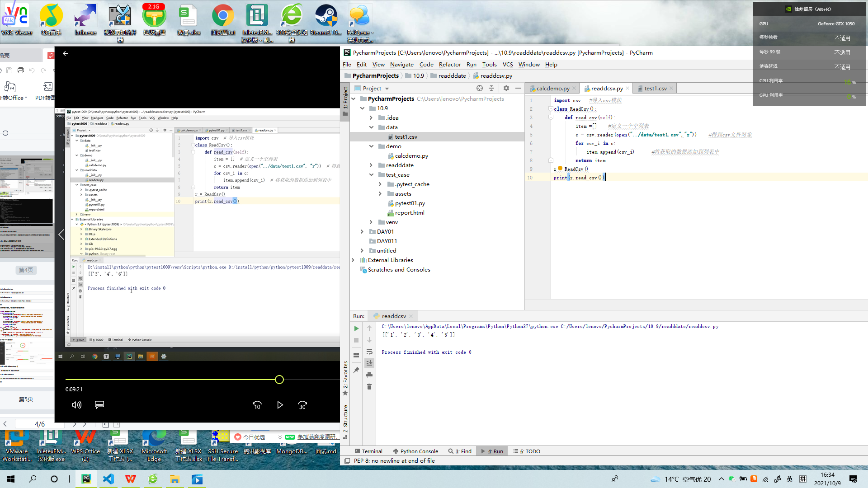
Task: Toggle scroll to end in Run console
Action: [369, 363]
